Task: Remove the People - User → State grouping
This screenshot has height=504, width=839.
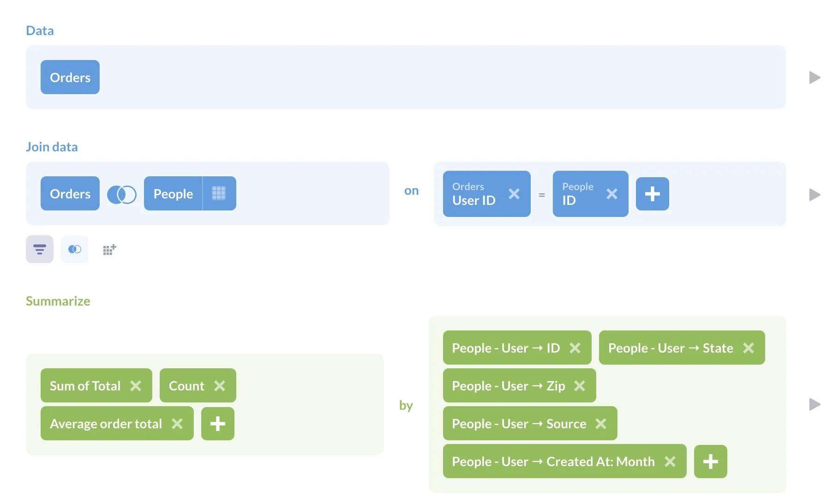Action: [749, 348]
